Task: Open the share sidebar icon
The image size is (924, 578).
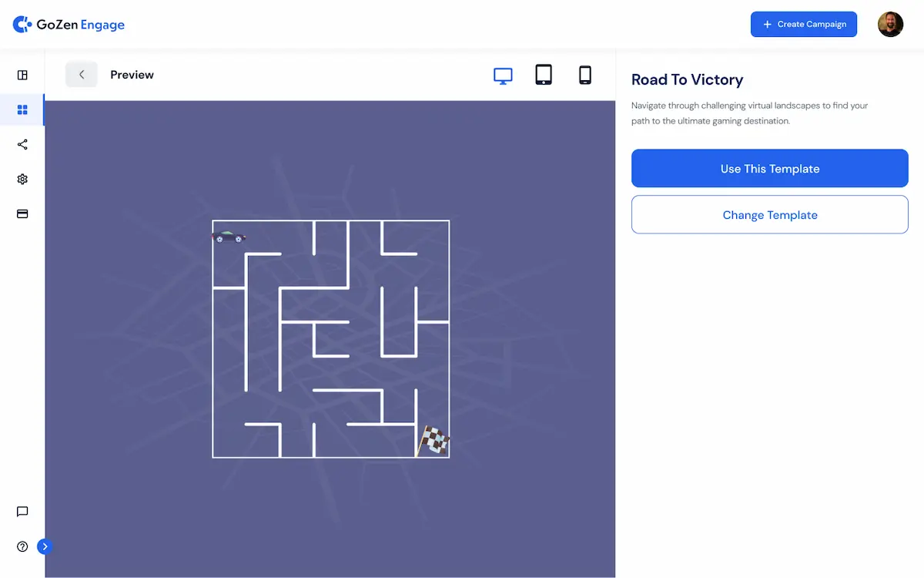Action: (x=22, y=144)
